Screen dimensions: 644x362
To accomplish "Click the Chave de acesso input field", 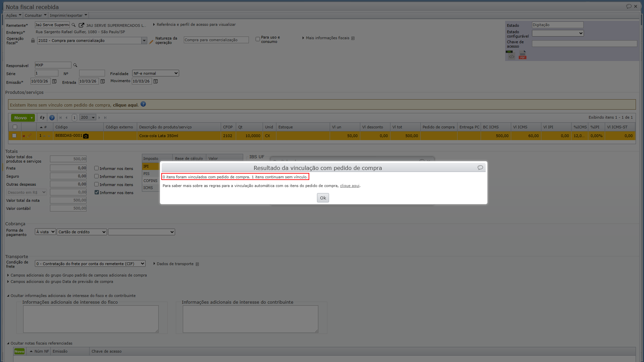I will click(x=584, y=44).
